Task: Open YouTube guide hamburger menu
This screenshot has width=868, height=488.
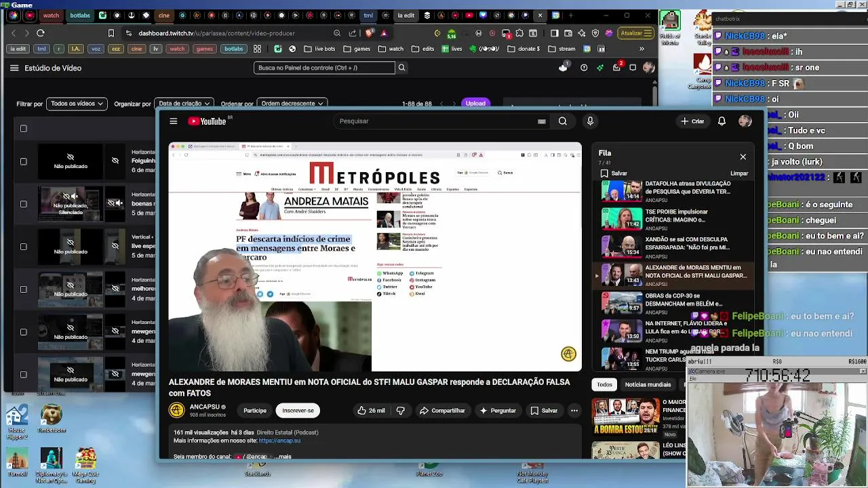Action: coord(174,121)
